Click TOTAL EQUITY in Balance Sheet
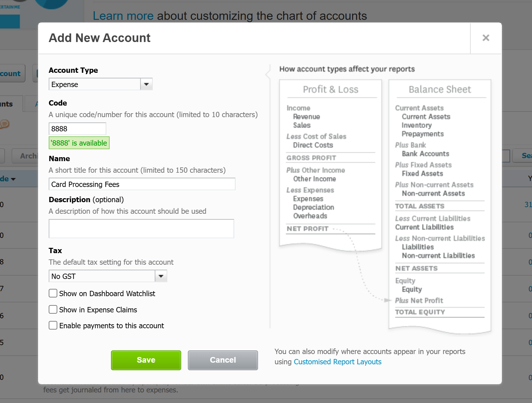This screenshot has height=403, width=532. pos(420,312)
